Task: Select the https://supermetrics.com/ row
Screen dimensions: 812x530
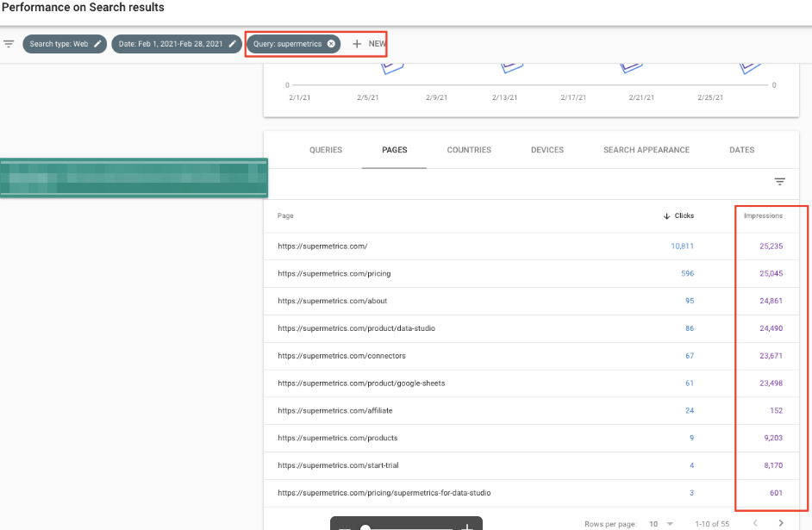Action: pyautogui.click(x=531, y=246)
